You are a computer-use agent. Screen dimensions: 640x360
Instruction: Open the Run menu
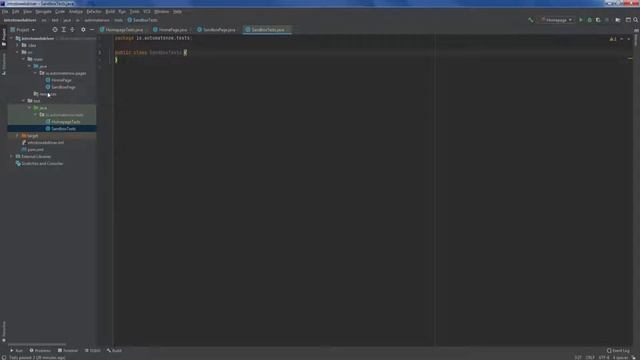coord(122,11)
